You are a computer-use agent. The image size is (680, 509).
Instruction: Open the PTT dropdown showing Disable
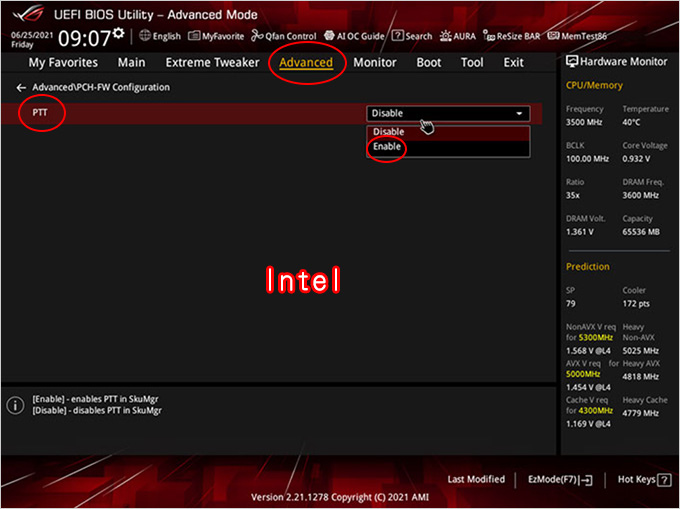[x=448, y=114]
